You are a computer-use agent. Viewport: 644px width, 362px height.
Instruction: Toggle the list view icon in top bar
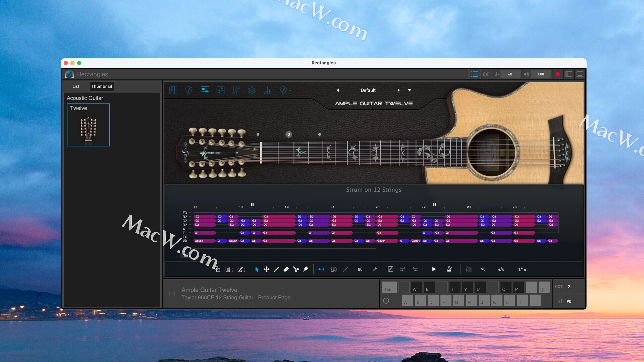474,74
